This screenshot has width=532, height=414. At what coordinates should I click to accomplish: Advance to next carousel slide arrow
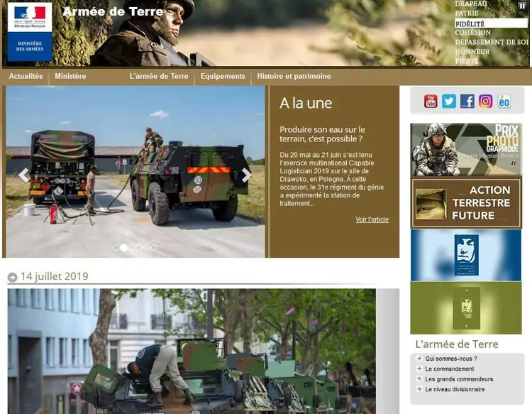246,175
